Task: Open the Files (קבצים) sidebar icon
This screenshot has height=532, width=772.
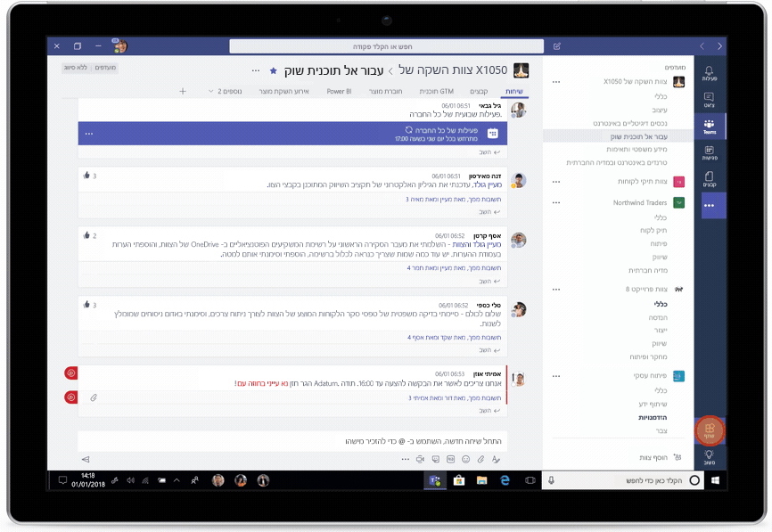Action: click(x=709, y=179)
